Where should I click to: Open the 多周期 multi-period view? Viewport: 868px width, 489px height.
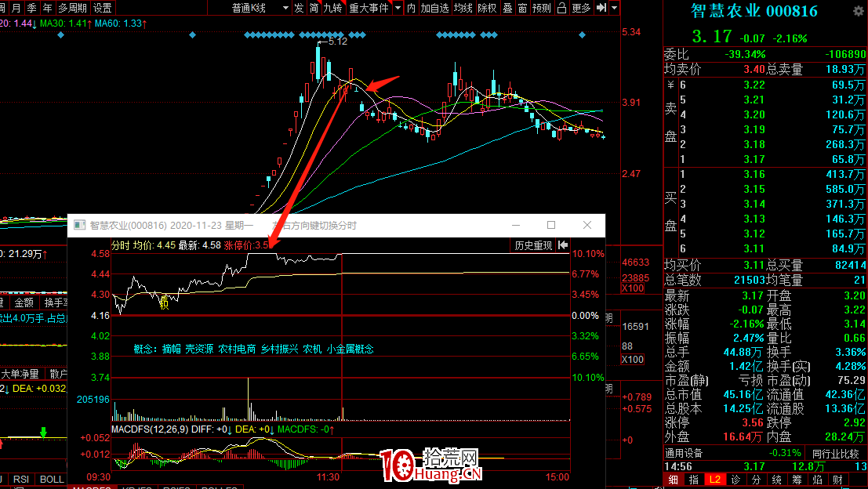(72, 8)
